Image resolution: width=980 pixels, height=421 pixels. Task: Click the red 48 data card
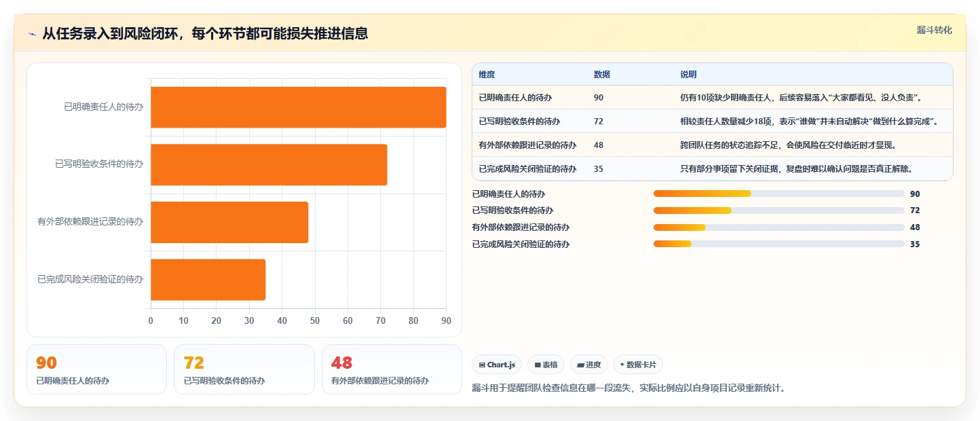tap(392, 369)
